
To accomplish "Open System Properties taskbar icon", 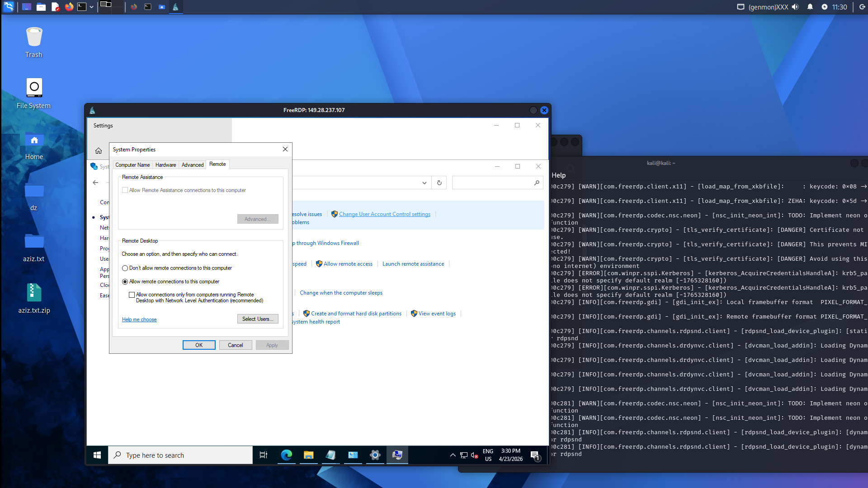I will point(397,455).
